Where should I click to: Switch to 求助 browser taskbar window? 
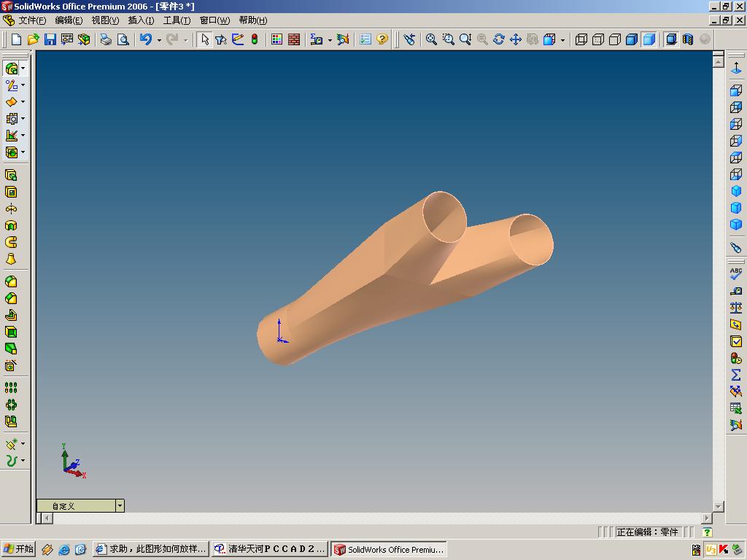point(151,549)
